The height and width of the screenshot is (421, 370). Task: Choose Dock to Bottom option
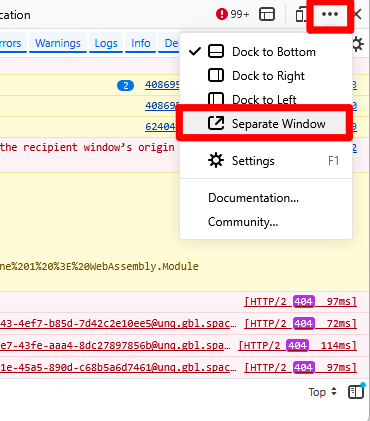click(266, 52)
